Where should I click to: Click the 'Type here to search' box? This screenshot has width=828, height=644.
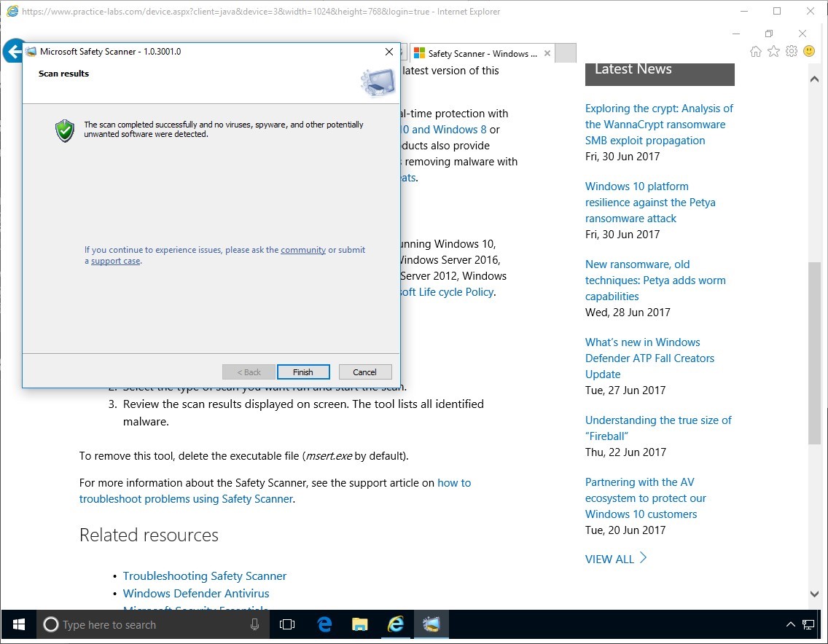153,625
